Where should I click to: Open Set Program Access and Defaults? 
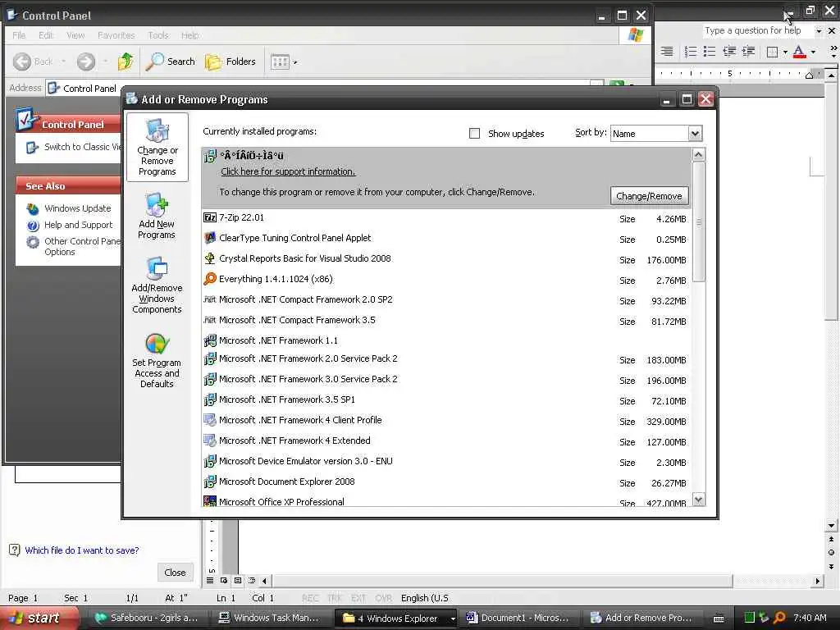point(157,359)
